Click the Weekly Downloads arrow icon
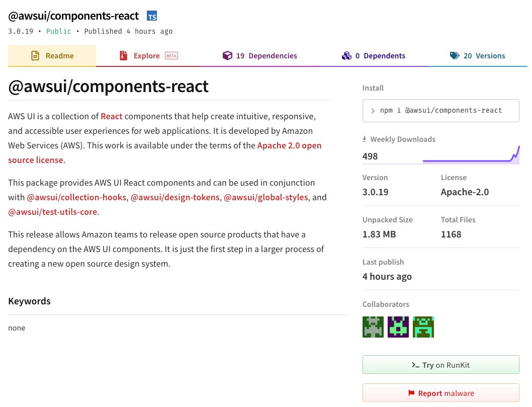The width and height of the screenshot is (532, 407). [365, 139]
